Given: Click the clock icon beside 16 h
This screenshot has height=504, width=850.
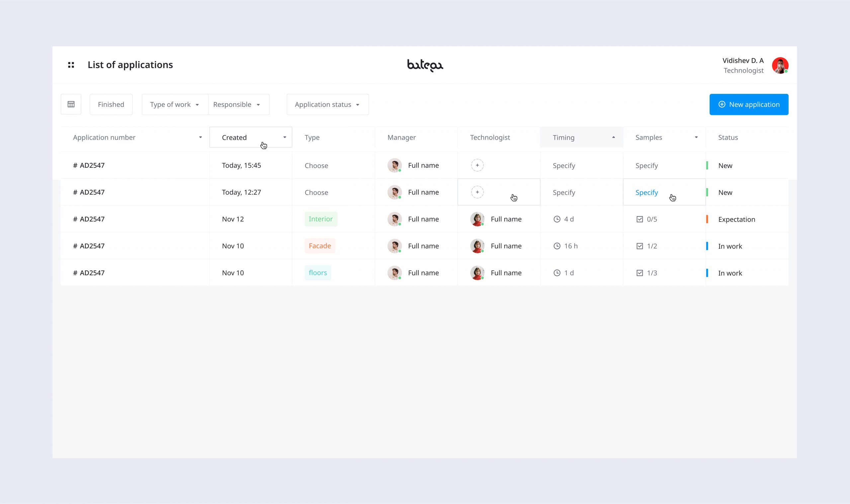Looking at the screenshot, I should tap(557, 246).
